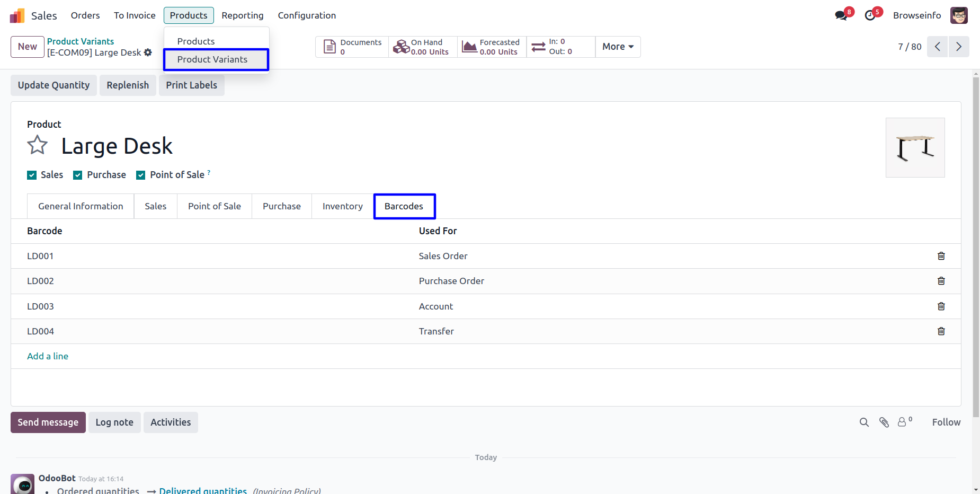Select Product Variants menu entry
The width and height of the screenshot is (980, 494).
212,59
